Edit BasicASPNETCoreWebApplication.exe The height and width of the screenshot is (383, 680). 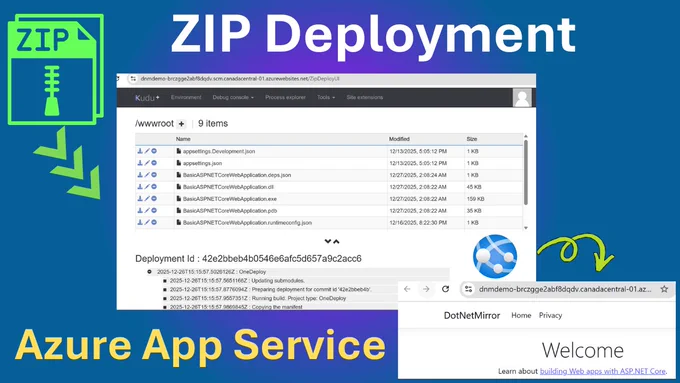pos(147,199)
